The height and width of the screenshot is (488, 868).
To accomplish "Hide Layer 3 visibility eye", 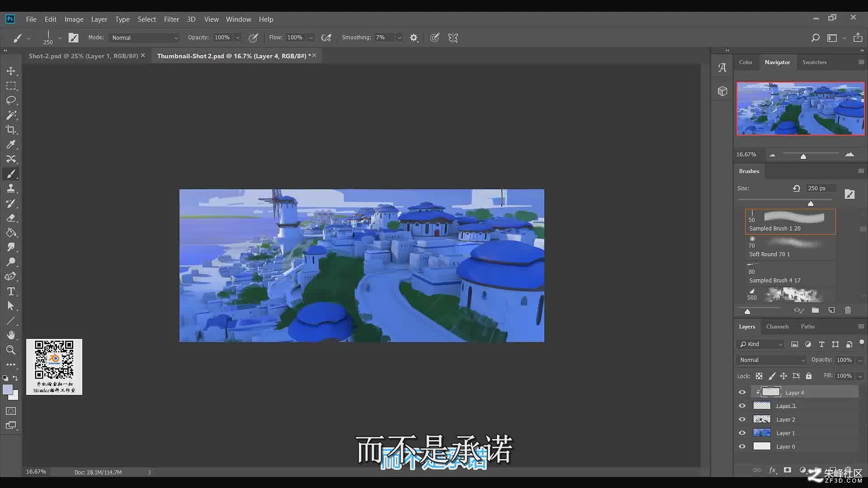I will point(742,406).
